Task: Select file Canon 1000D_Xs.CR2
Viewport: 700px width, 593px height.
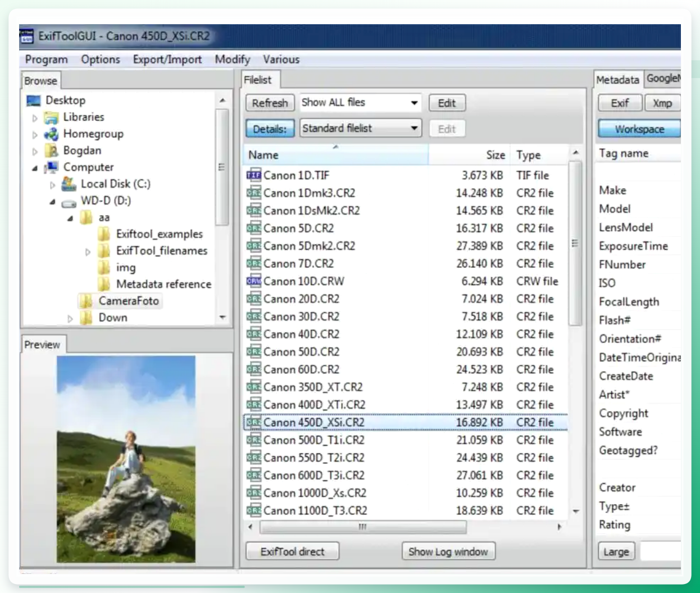Action: pos(406,493)
